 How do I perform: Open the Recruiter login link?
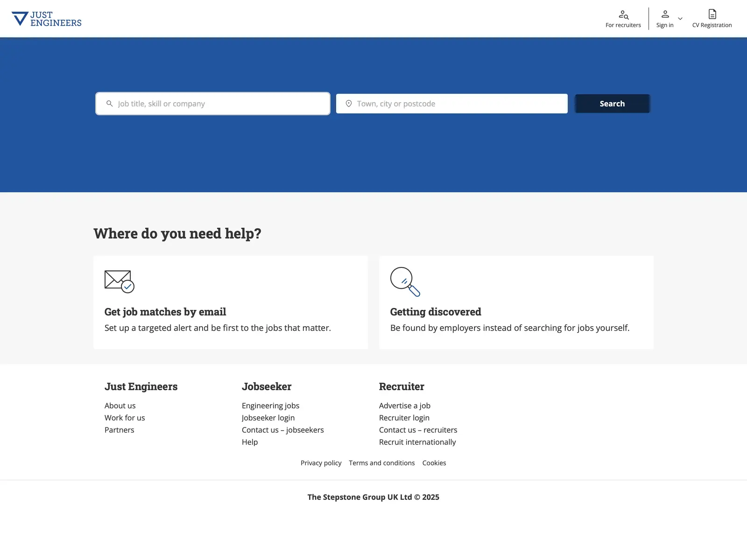pyautogui.click(x=404, y=418)
